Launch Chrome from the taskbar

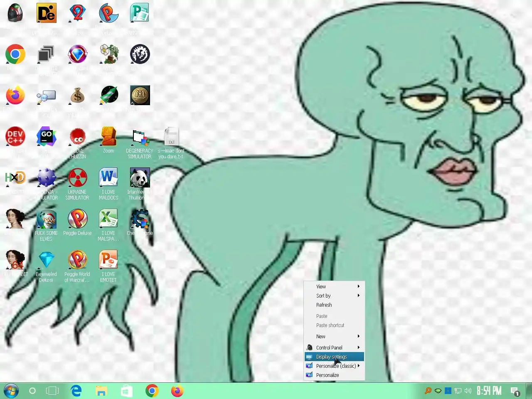click(152, 391)
